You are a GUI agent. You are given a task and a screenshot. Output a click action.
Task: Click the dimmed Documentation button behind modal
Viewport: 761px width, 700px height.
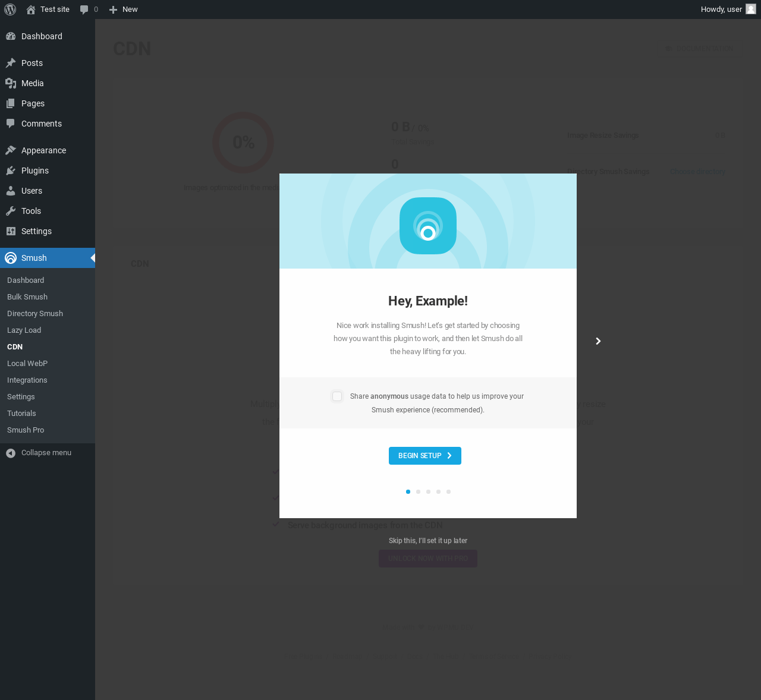tap(700, 49)
